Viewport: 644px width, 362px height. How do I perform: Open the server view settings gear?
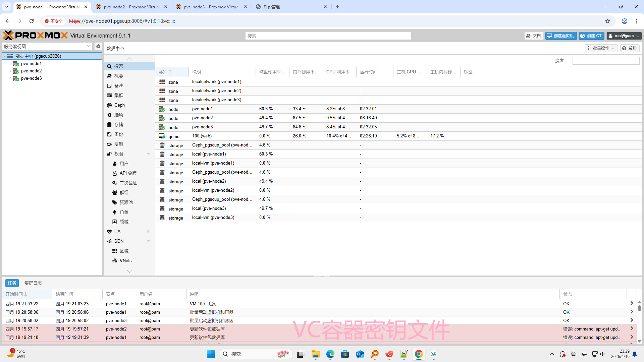click(x=98, y=46)
